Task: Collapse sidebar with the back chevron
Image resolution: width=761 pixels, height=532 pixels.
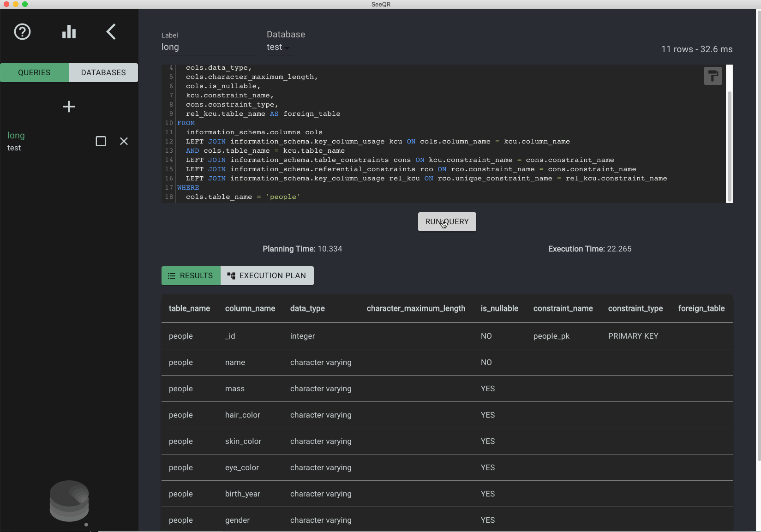Action: (111, 32)
